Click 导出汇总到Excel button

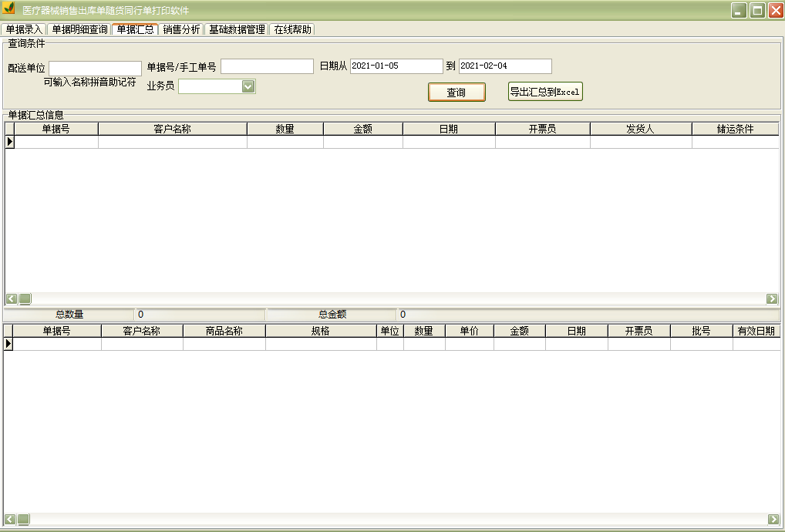[x=545, y=92]
